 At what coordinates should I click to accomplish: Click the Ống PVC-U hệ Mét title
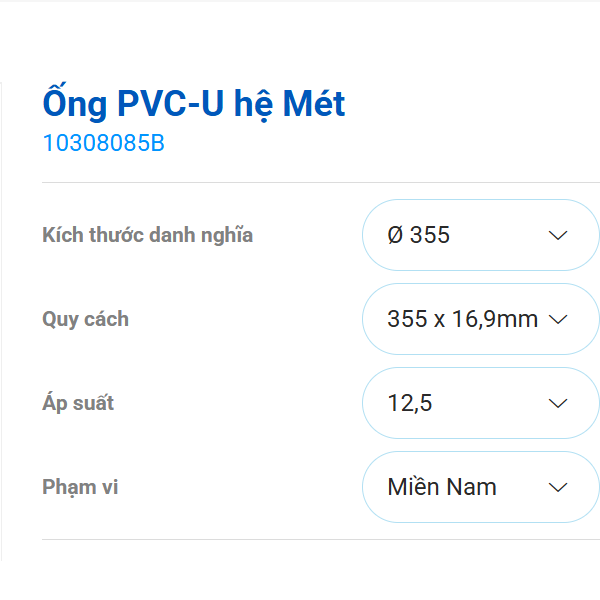194,103
